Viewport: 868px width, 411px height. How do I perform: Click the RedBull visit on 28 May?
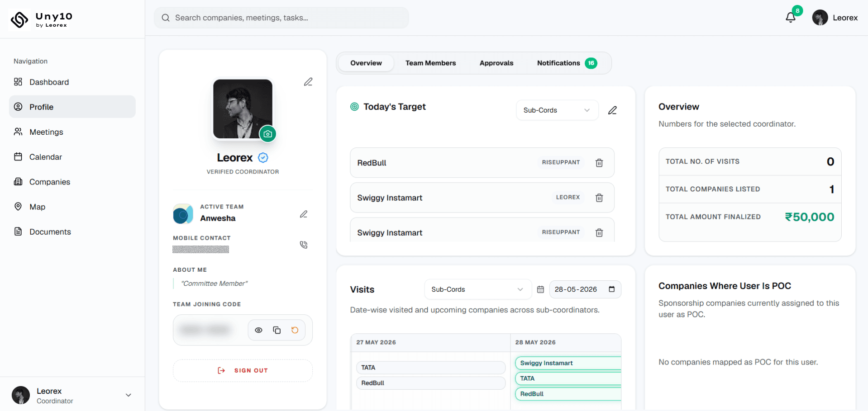click(x=568, y=394)
